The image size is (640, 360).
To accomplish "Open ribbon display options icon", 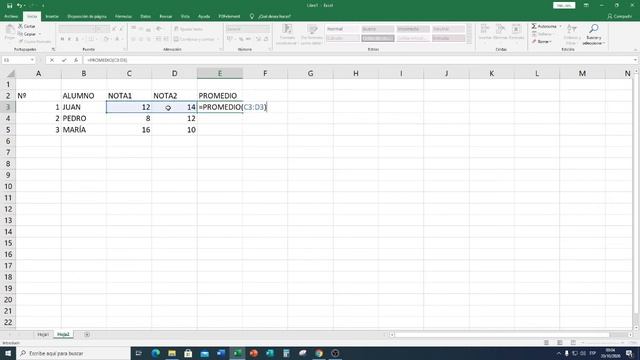I will (x=586, y=5).
